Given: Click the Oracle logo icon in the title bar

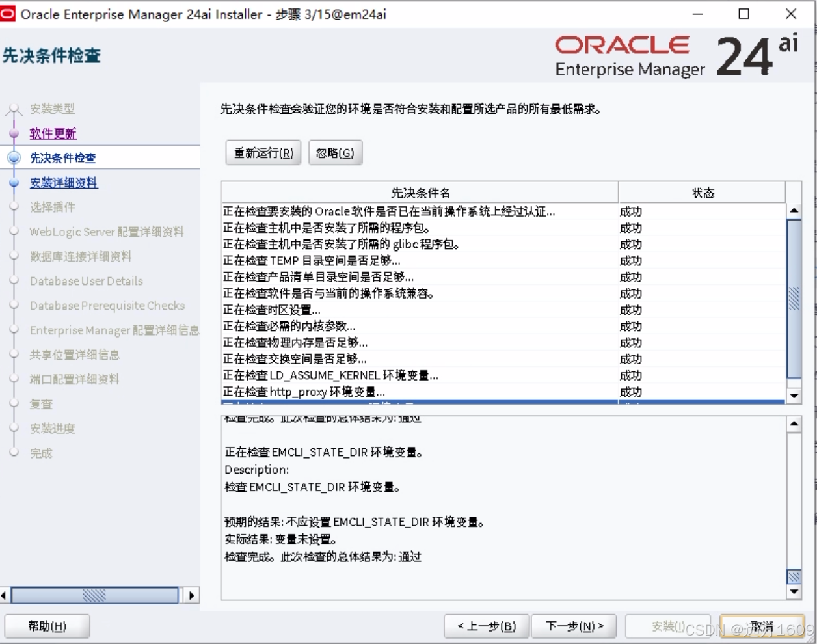Looking at the screenshot, I should click(x=9, y=13).
